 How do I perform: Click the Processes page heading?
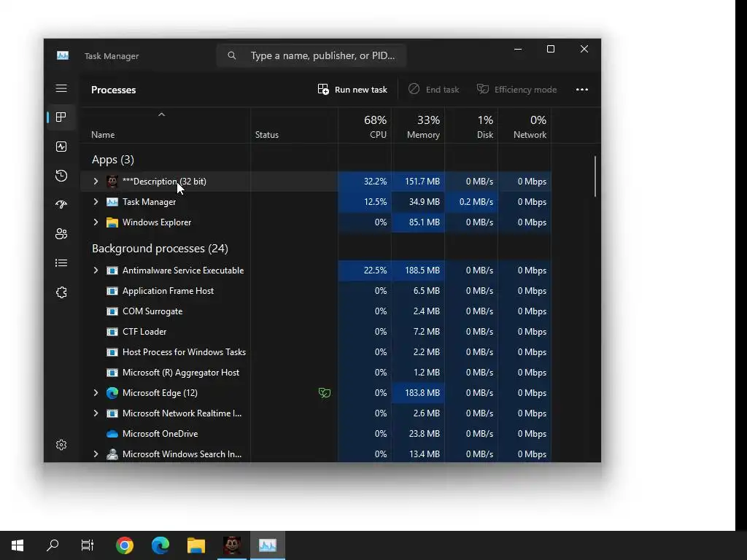coord(113,90)
